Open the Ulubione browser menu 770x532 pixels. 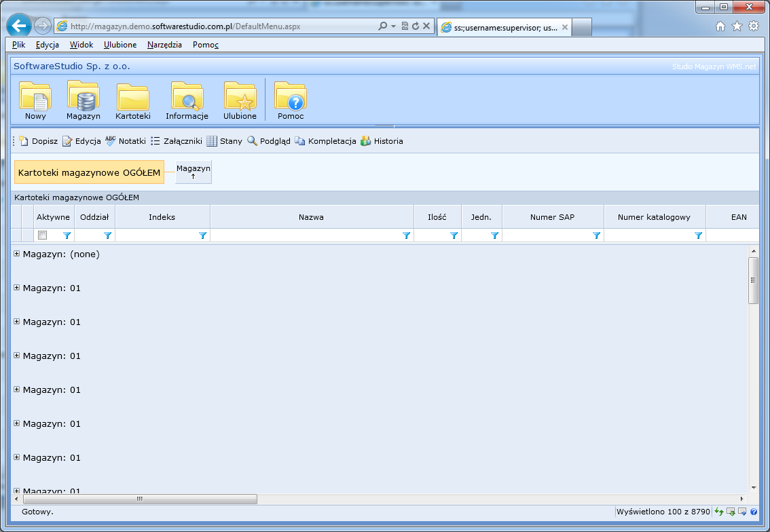pyautogui.click(x=120, y=45)
